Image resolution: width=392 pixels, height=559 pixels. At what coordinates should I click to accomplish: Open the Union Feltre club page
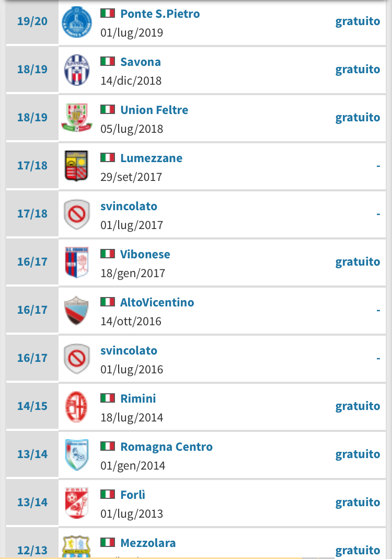[154, 110]
